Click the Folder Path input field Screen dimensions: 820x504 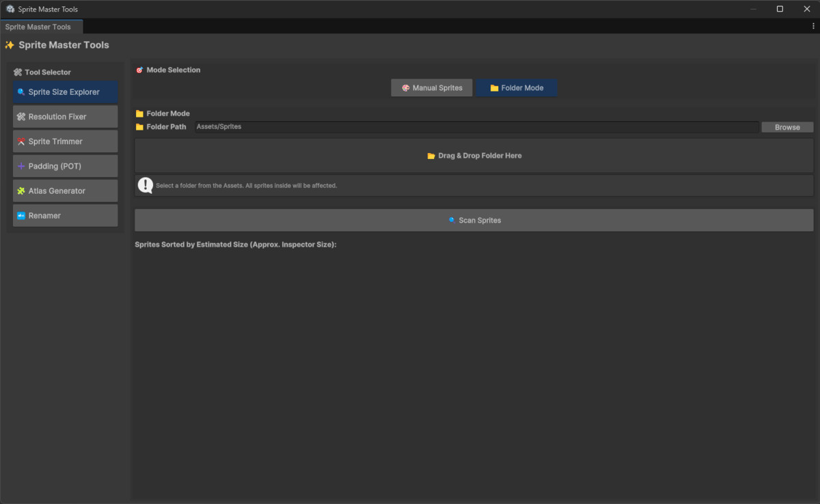tap(476, 127)
